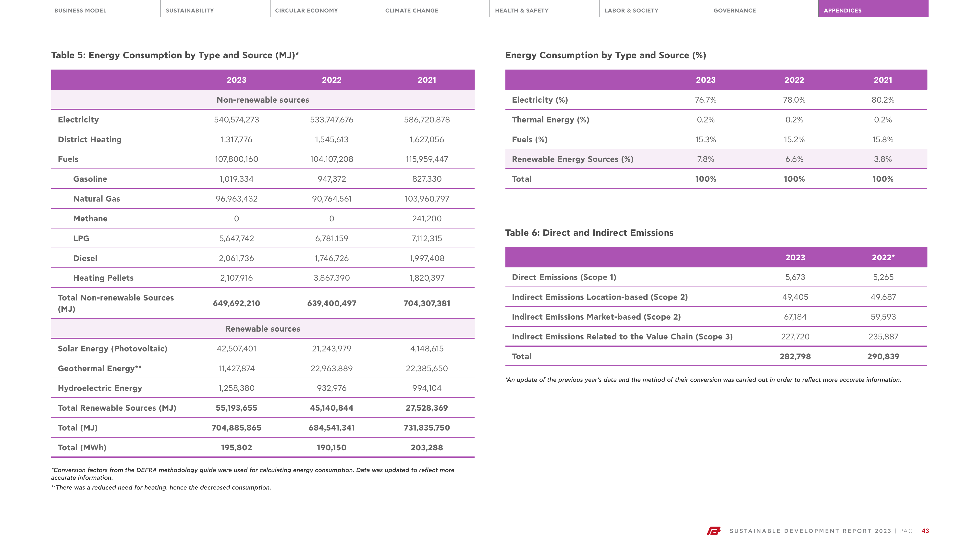This screenshot has height=551, width=980.
Task: Click the Table 6 Direct and Indirect Emissions heading
Action: [x=589, y=233]
